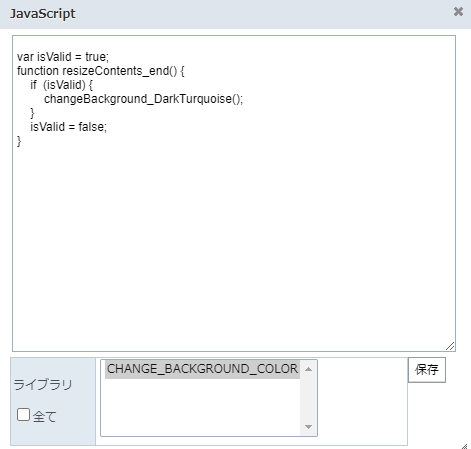Select CHANGE_BACKGROUND_COLOR in the library list
The height and width of the screenshot is (449, 471).
pyautogui.click(x=202, y=369)
